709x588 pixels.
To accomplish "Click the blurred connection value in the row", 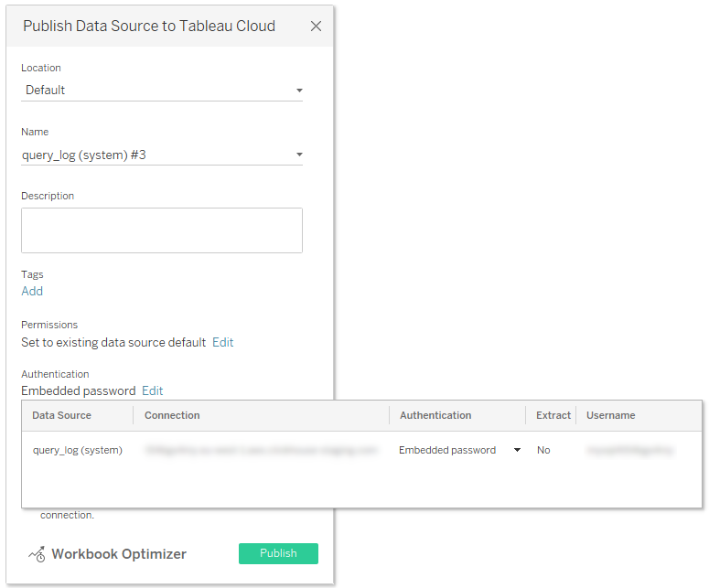I will 260,450.
